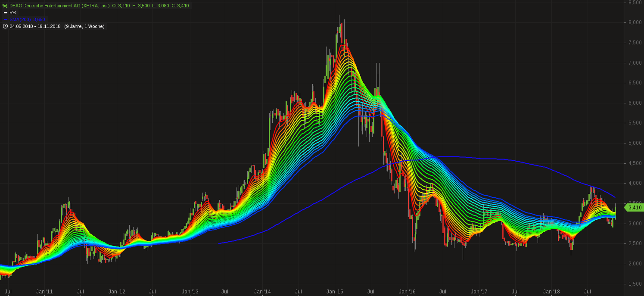Click the white RB legend color swatch
644x296 pixels.
coord(5,13)
